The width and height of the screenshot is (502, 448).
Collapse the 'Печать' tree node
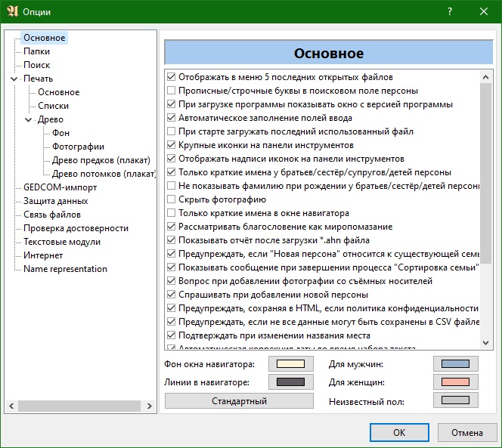14,79
